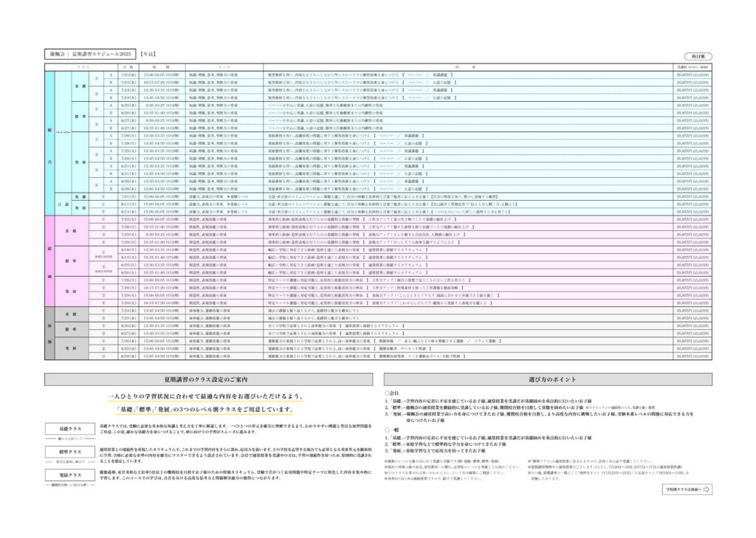Click the 内容 column header
The width and height of the screenshot is (756, 538).
(467, 67)
